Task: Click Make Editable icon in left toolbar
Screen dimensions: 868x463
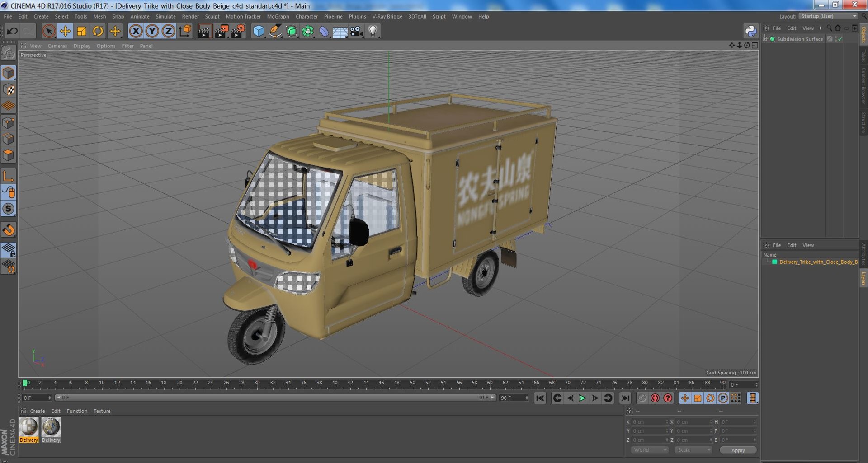Action: 8,52
